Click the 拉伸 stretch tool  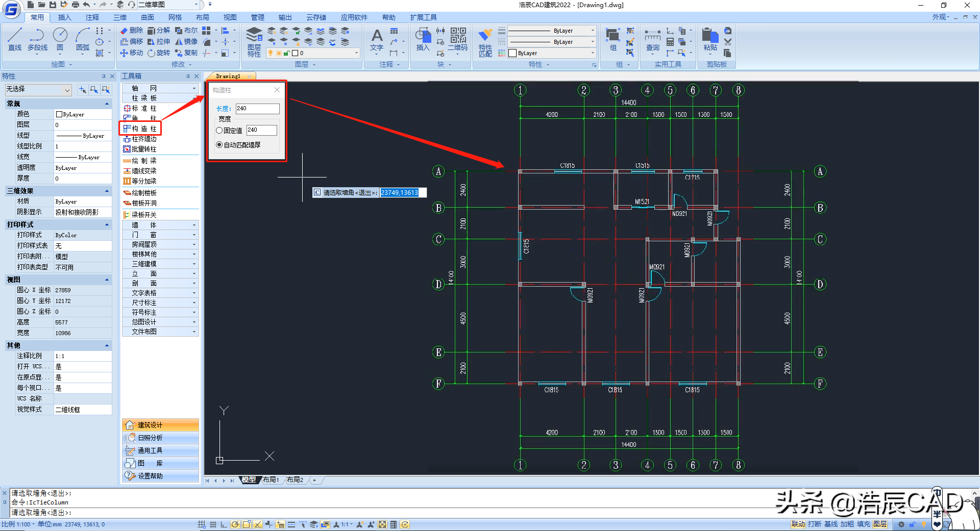(x=159, y=42)
